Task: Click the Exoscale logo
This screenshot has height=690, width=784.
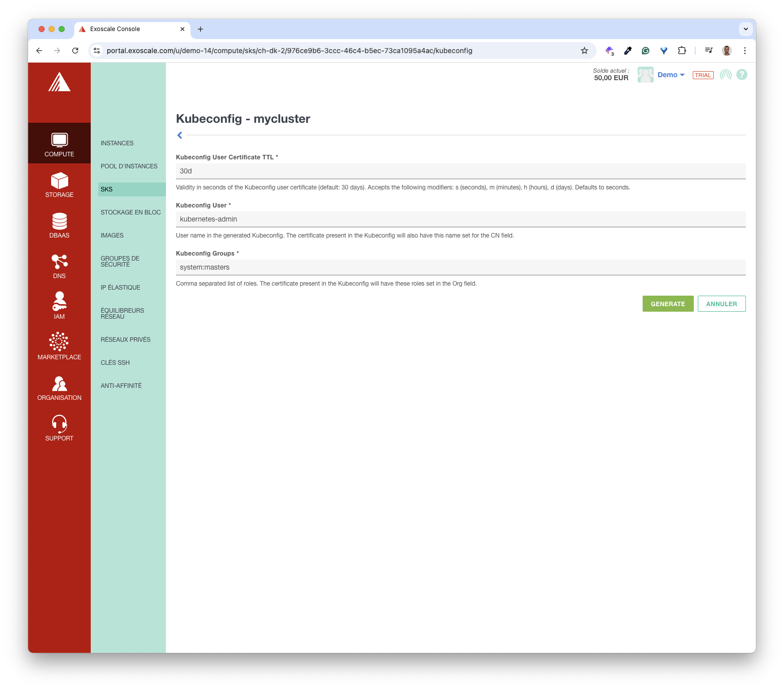Action: pyautogui.click(x=59, y=82)
